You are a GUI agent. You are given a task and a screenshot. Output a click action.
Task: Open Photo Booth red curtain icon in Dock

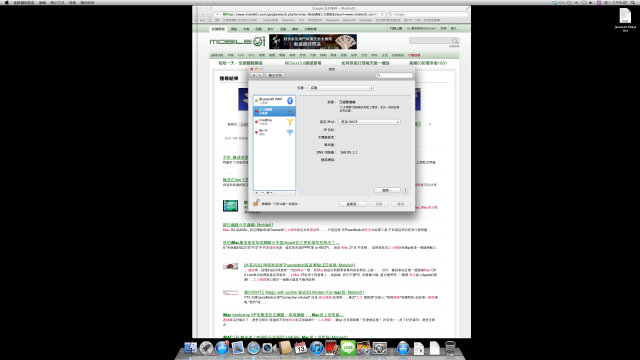pyautogui.click(x=332, y=348)
